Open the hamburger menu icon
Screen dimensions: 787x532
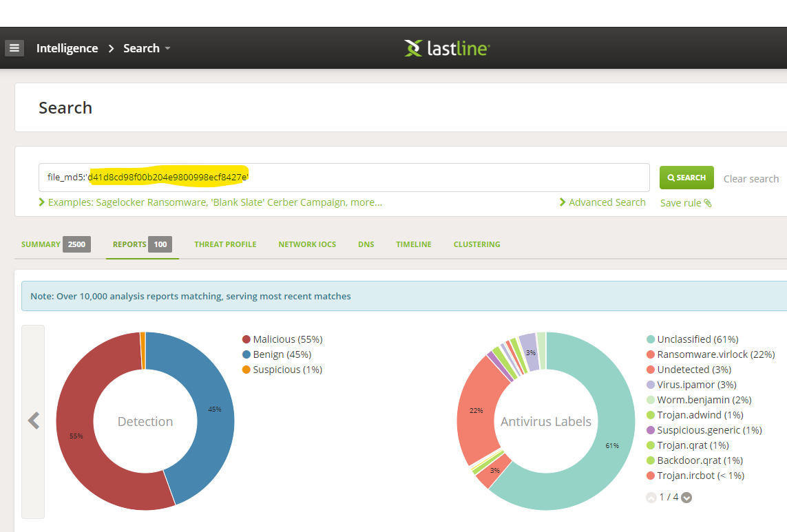coord(14,48)
